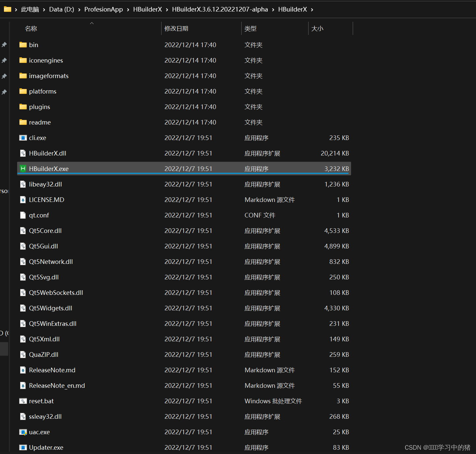476x454 pixels.
Task: Click the green HBuilderX.exe icon
Action: (x=23, y=169)
